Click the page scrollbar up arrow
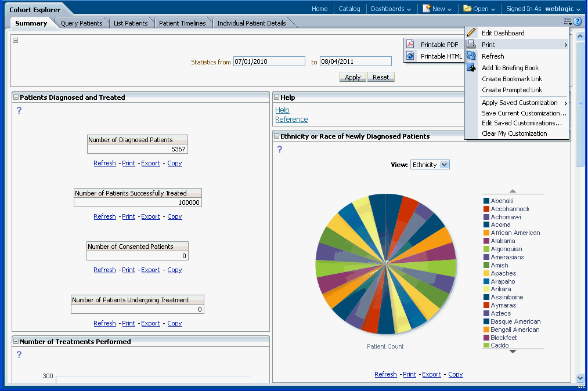Image resolution: width=588 pixels, height=391 pixels. [x=580, y=37]
